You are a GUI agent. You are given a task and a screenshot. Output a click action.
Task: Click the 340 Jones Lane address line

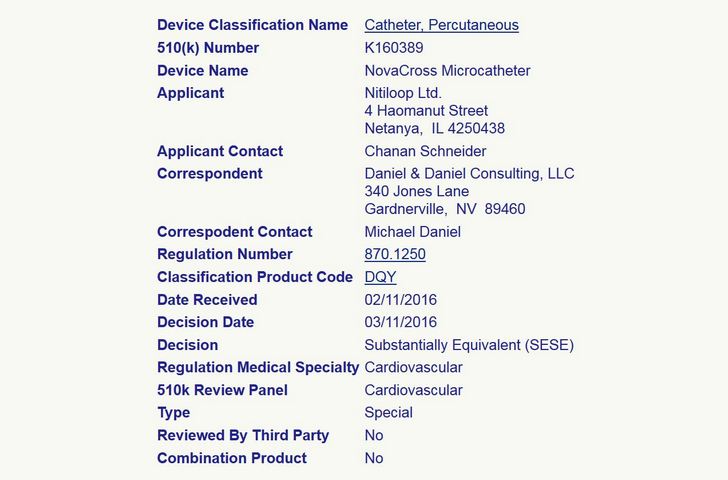pyautogui.click(x=416, y=191)
